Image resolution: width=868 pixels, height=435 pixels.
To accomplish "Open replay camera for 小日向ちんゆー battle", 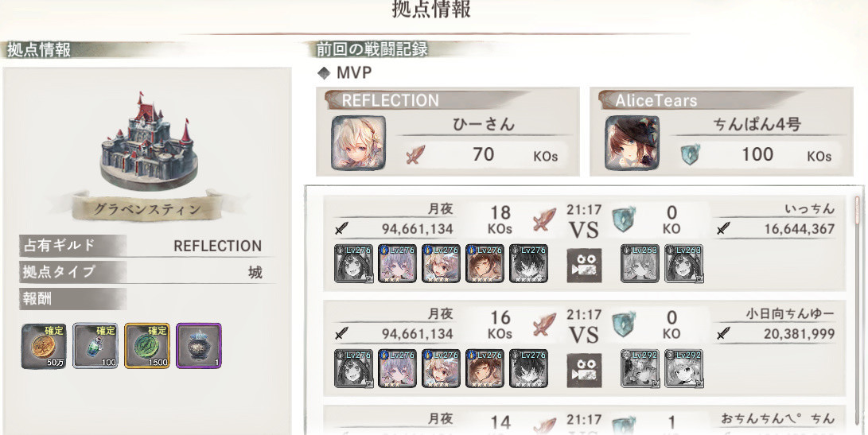I will pyautogui.click(x=584, y=371).
